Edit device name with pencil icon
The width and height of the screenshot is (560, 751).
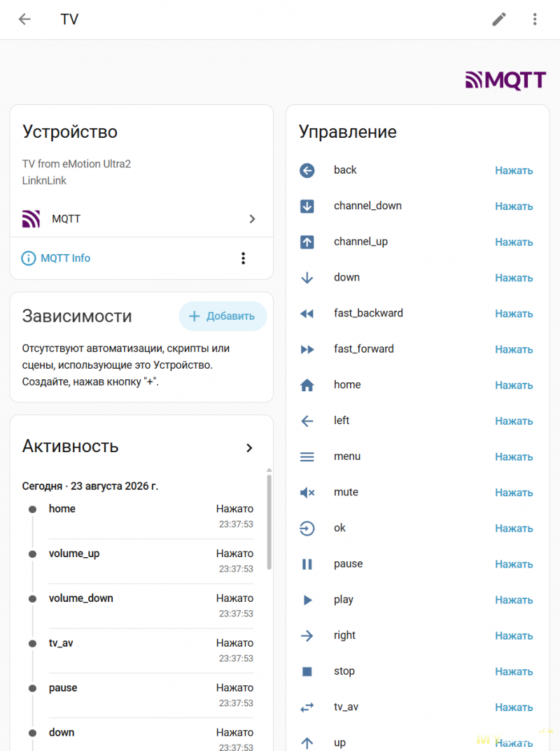(x=499, y=19)
